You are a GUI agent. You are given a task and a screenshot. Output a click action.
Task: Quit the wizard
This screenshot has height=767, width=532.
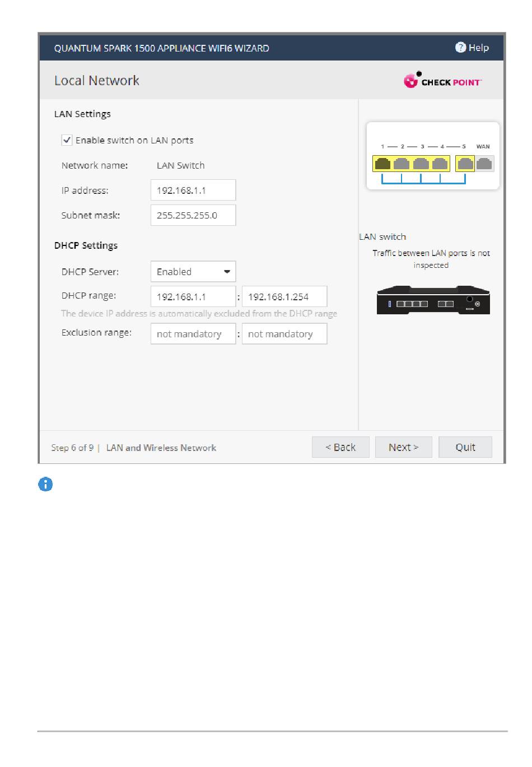pos(465,447)
